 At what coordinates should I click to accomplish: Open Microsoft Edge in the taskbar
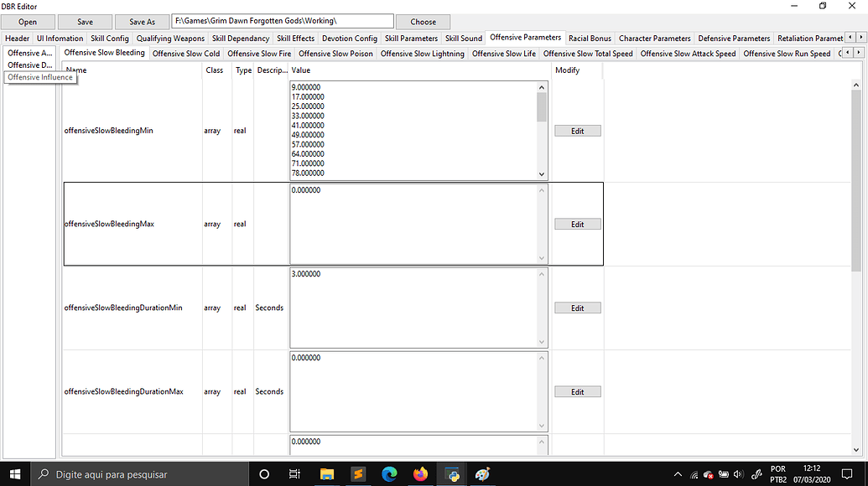pyautogui.click(x=389, y=474)
